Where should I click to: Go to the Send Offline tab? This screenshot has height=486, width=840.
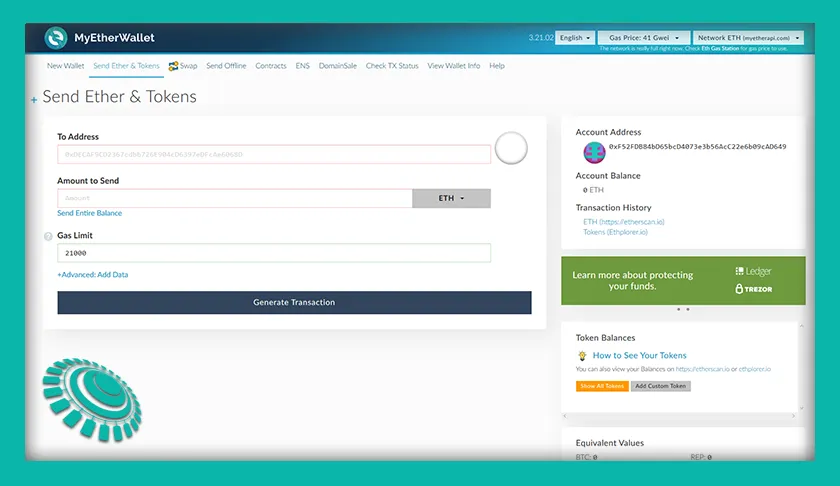pyautogui.click(x=226, y=66)
